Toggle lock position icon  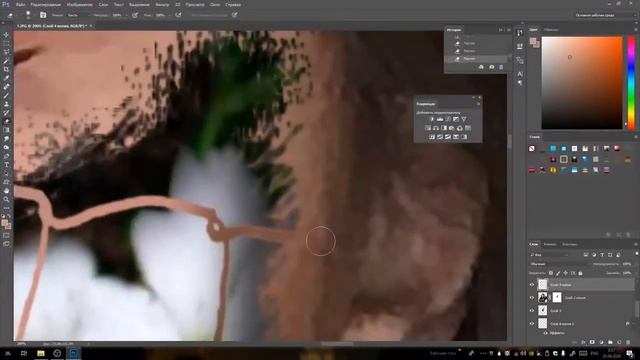(x=565, y=273)
